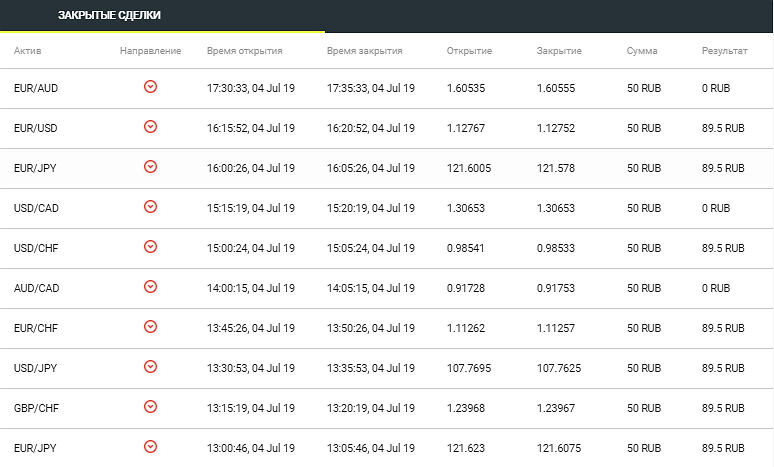The height and width of the screenshot is (467, 774).
Task: Click open time 15:15:19, 04 Jul 19
Action: pyautogui.click(x=251, y=208)
